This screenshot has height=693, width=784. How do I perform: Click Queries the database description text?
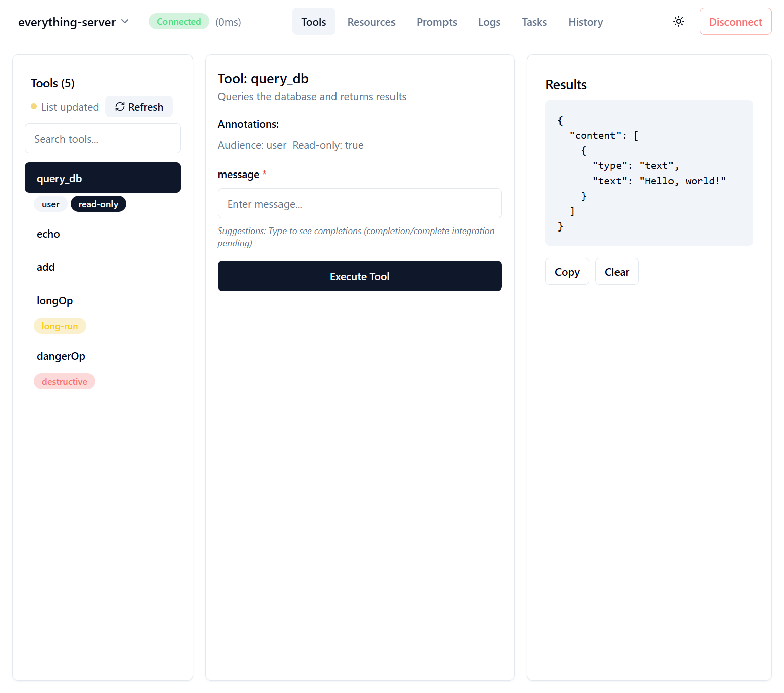pos(312,96)
